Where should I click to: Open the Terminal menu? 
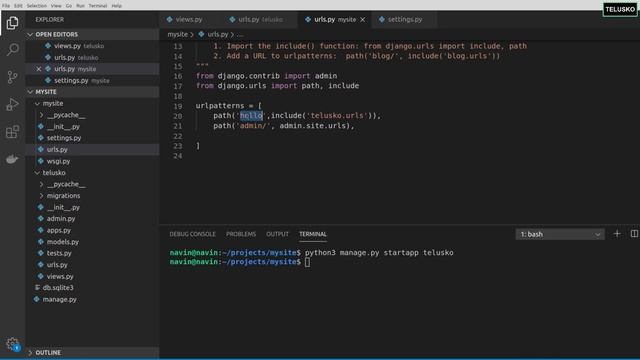point(98,6)
